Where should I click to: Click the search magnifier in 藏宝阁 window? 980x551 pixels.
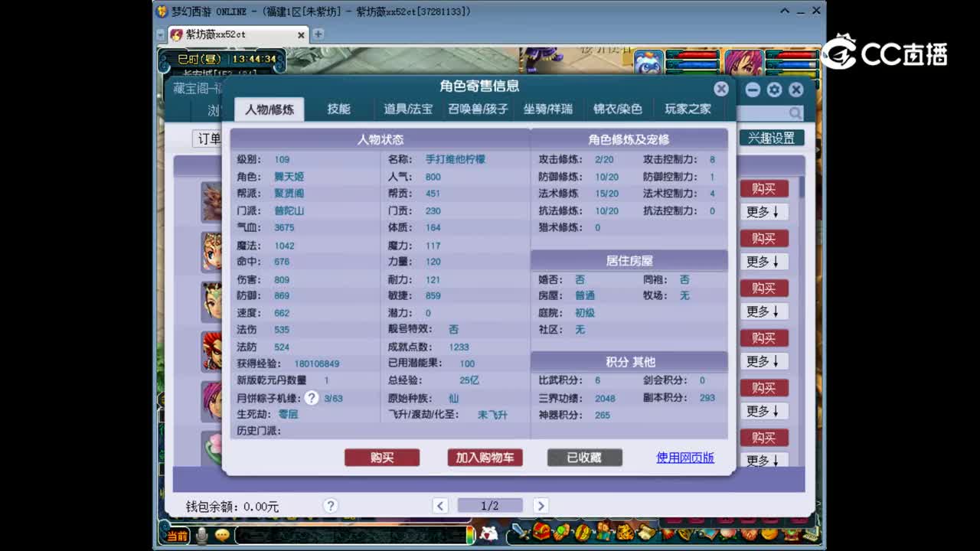[795, 113]
